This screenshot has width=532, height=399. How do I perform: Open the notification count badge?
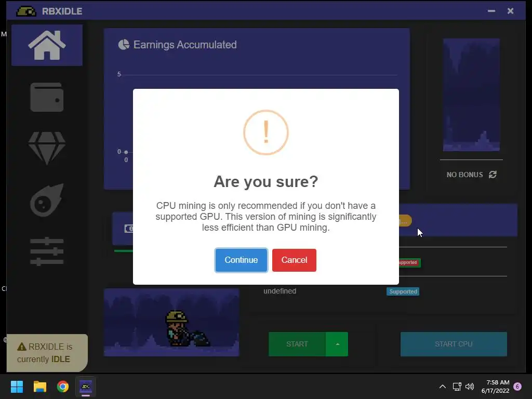click(x=517, y=387)
